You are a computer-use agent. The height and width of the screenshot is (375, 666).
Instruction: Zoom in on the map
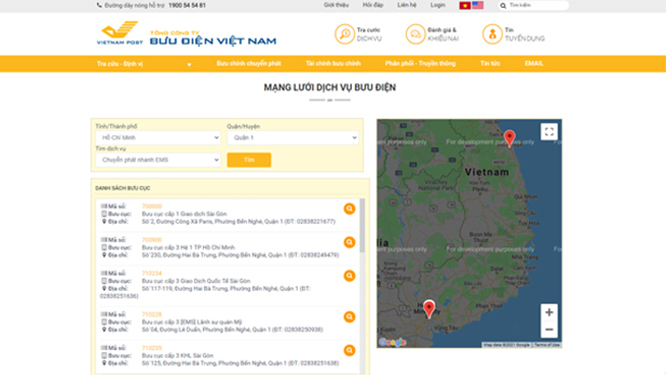549,312
